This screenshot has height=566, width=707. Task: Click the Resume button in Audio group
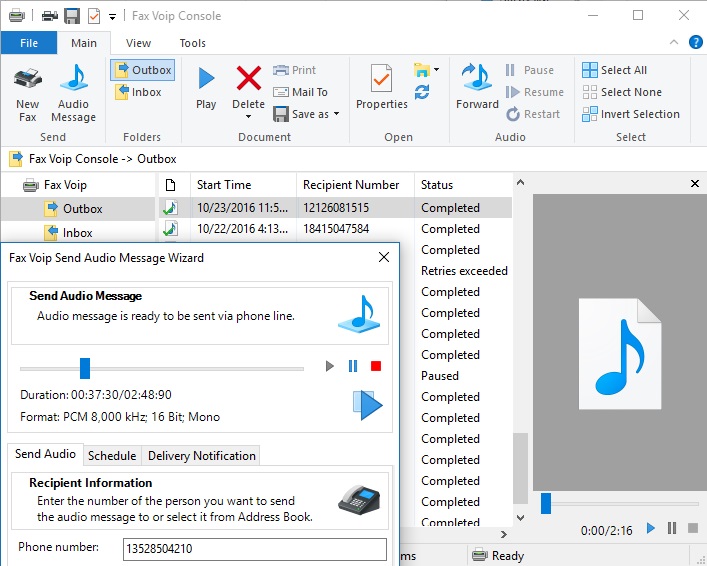[535, 92]
